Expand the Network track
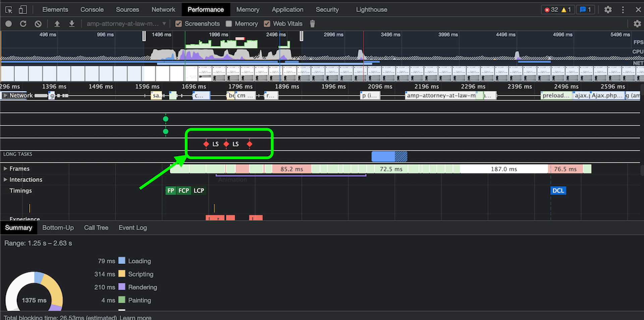 point(5,95)
